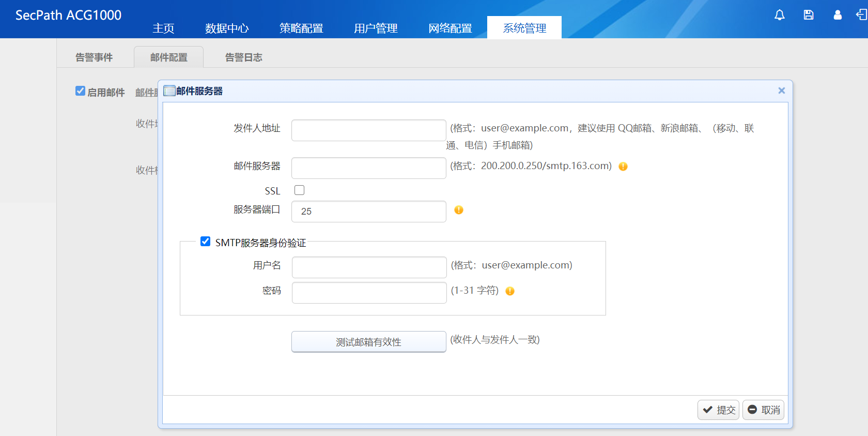Open the 数据中心 menu
The image size is (868, 436).
(x=227, y=28)
